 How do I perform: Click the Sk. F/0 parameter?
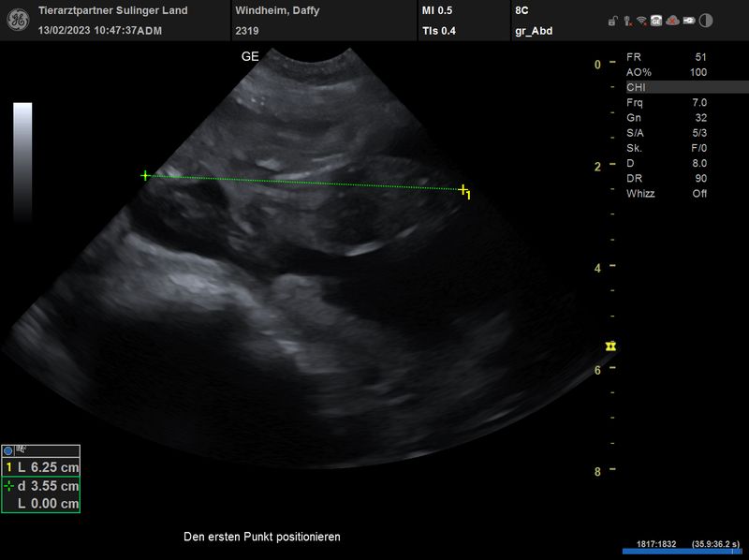pos(667,148)
